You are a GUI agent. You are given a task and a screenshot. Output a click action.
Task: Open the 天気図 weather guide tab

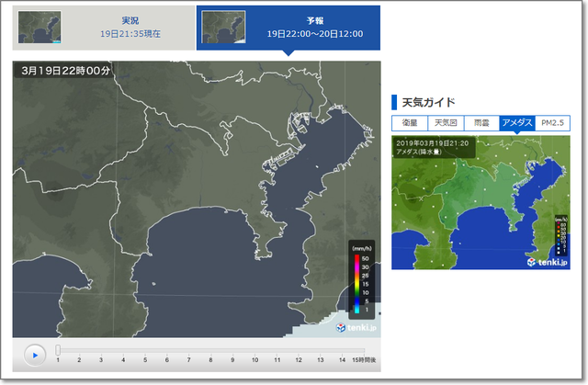tap(446, 123)
